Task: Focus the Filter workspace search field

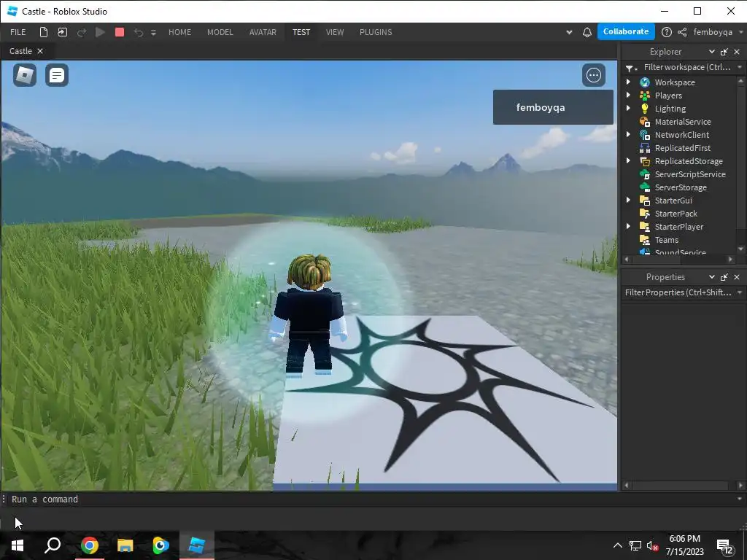Action: point(687,67)
